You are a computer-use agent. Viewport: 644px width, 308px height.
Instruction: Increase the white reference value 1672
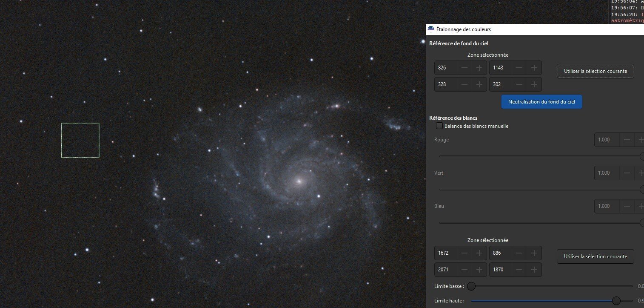(x=479, y=253)
